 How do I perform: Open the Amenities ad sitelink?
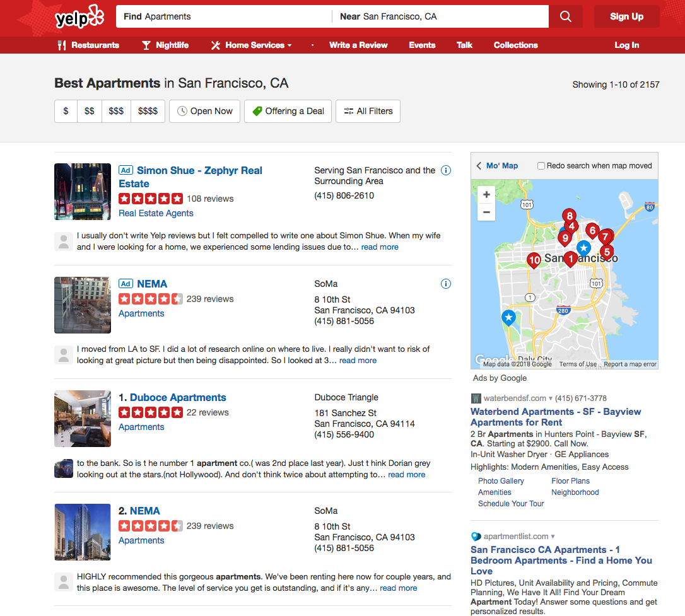pyautogui.click(x=495, y=492)
